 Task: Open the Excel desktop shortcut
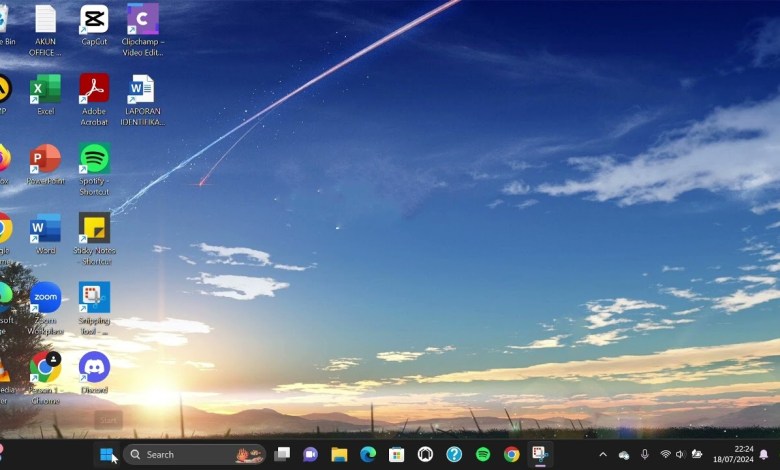[45, 94]
